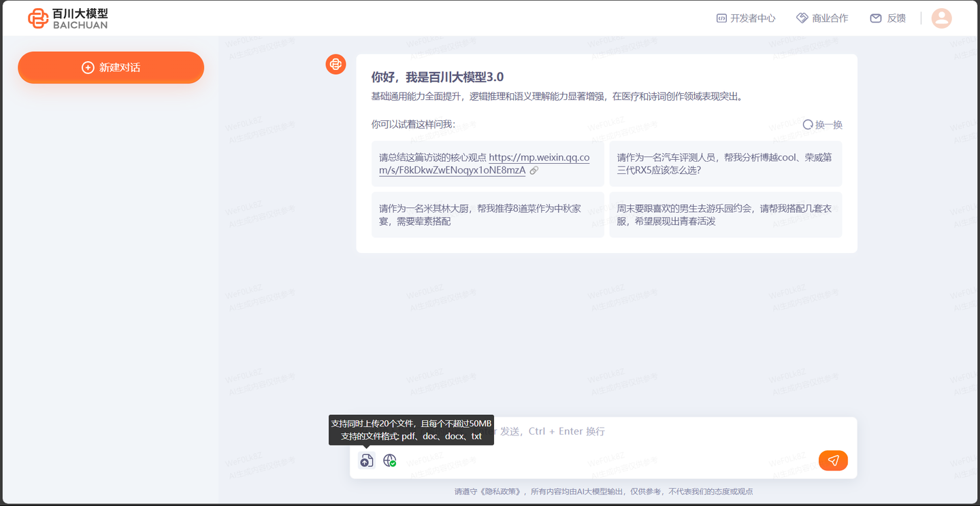This screenshot has width=980, height=506.
Task: Click the 反馈 envelope icon
Action: tap(876, 18)
